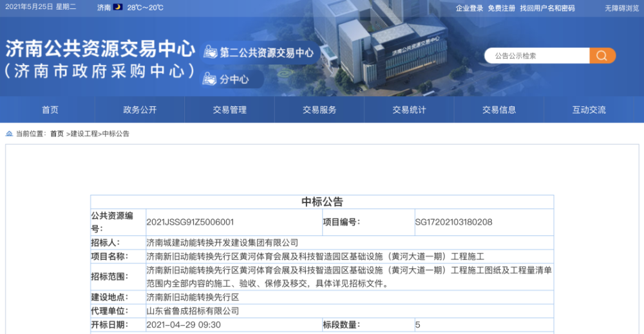Click the handshake icon beside 第二公共资源交易中心

(x=211, y=52)
